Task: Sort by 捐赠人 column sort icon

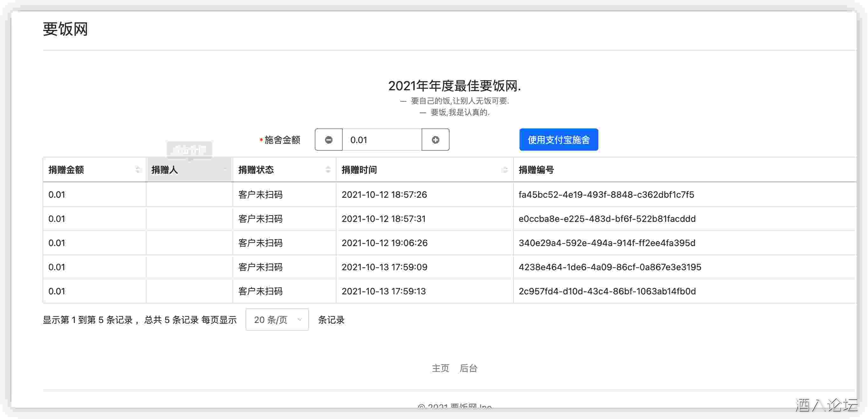Action: 225,170
